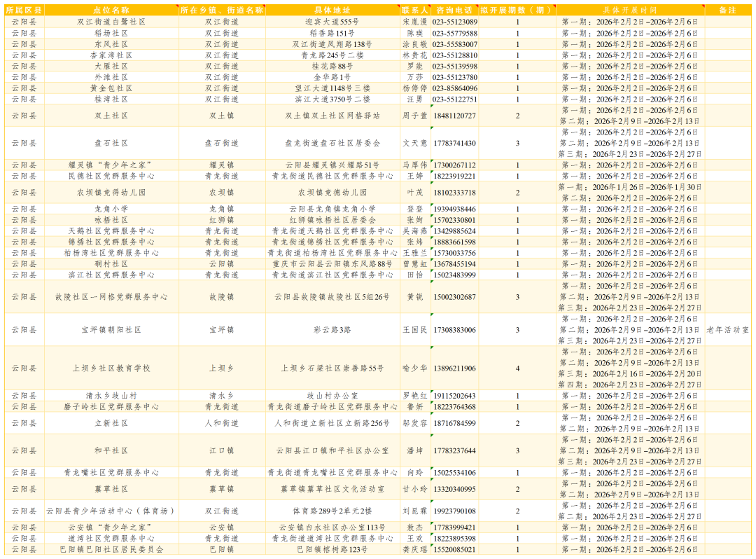The width and height of the screenshot is (756, 559).
Task: Select address 彩云路3路
Action: (x=332, y=330)
